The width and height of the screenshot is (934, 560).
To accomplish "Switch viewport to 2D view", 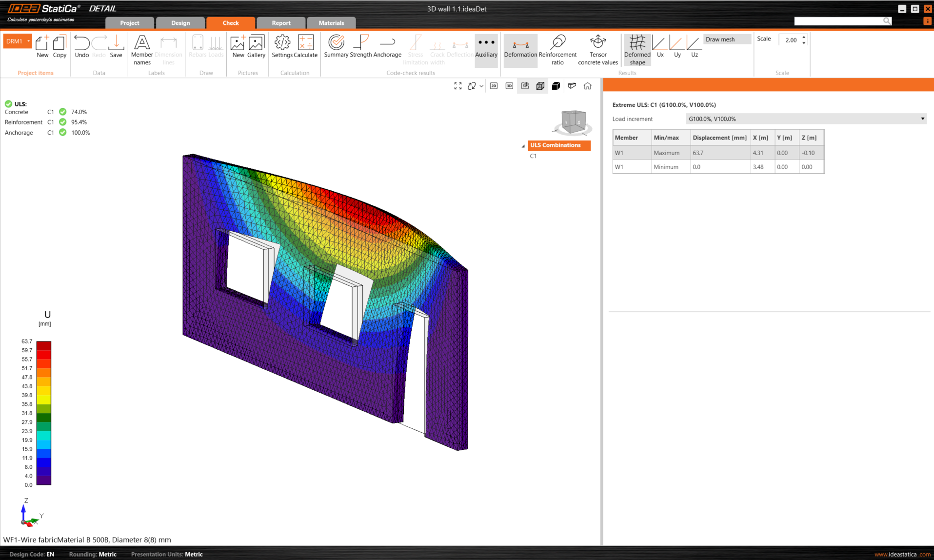I will [x=494, y=86].
